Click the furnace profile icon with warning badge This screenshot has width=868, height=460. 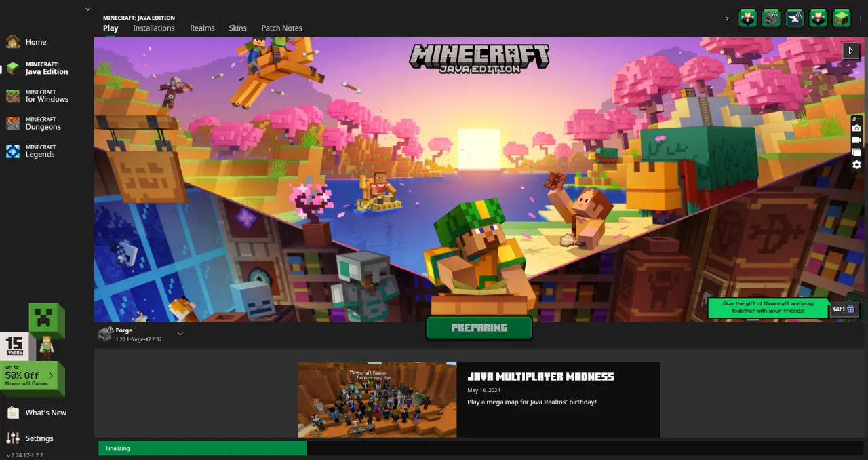(771, 18)
